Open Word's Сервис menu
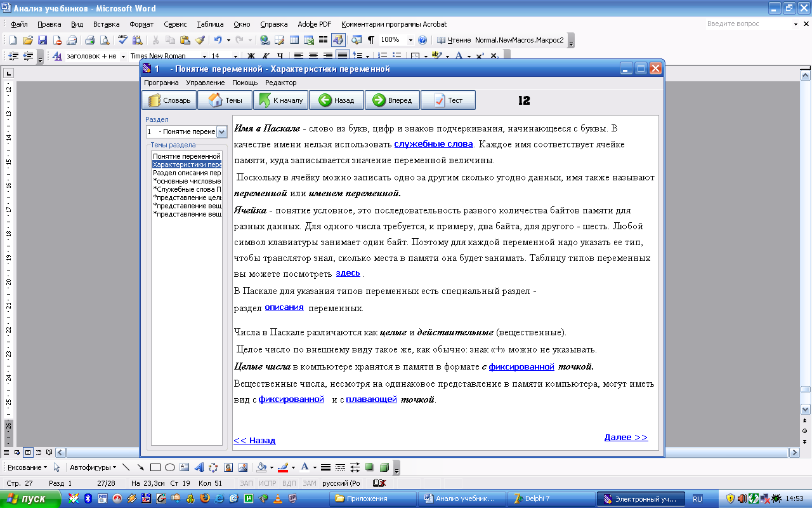 tap(175, 24)
